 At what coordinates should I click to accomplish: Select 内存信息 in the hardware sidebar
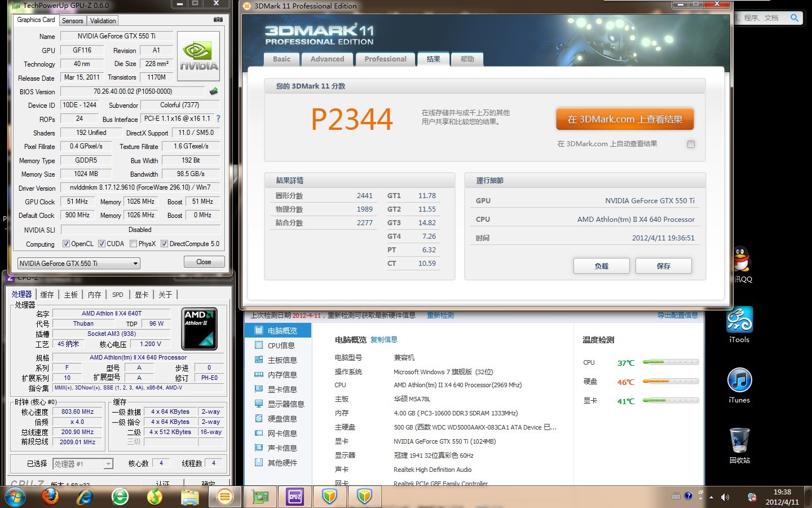click(x=281, y=375)
